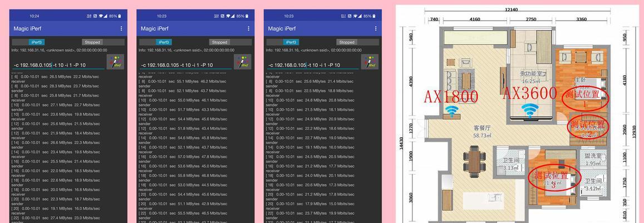The width and height of the screenshot is (644, 223).
Task: Click 卫生间 3.42㎡ room label
Action: (x=593, y=185)
